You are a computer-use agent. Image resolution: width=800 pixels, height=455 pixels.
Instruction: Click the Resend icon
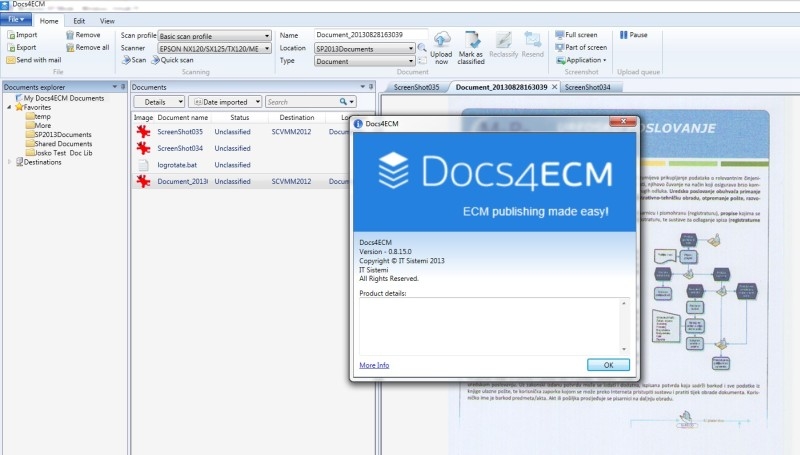point(533,40)
